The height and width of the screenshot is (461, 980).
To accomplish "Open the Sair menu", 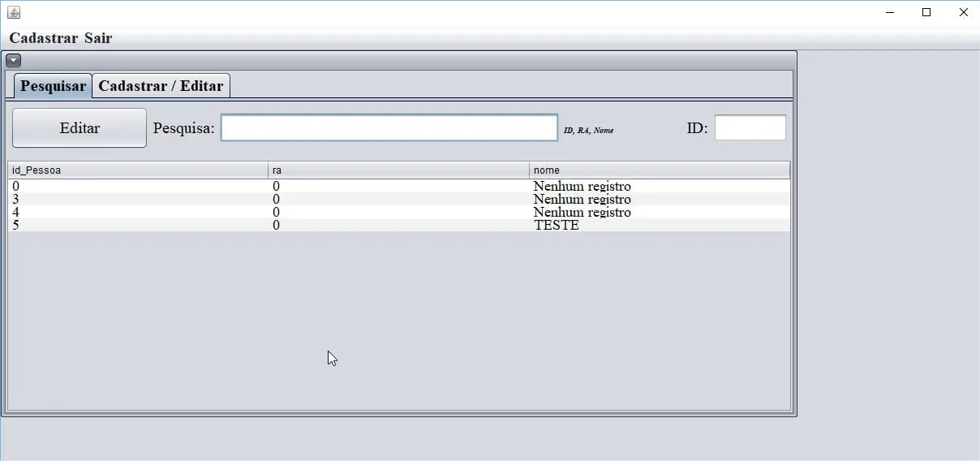I will [98, 38].
